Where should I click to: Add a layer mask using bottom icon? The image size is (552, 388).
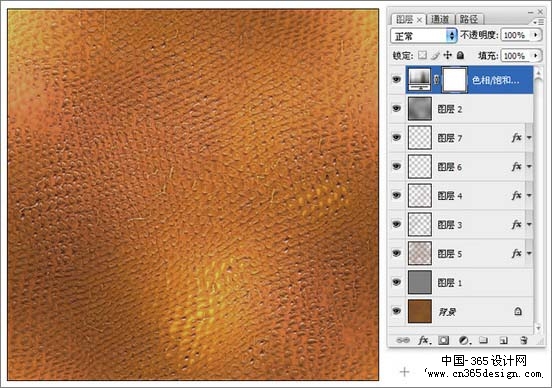click(443, 340)
